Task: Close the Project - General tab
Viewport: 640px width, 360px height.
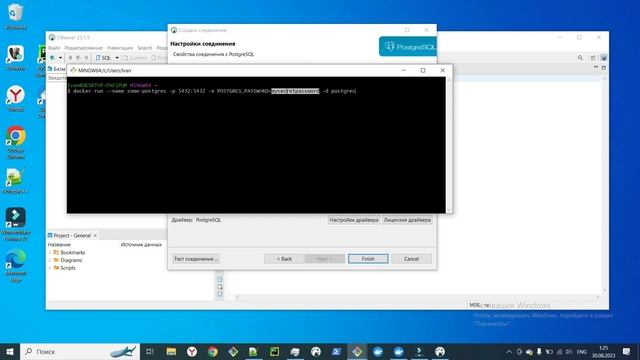Action: [x=95, y=236]
